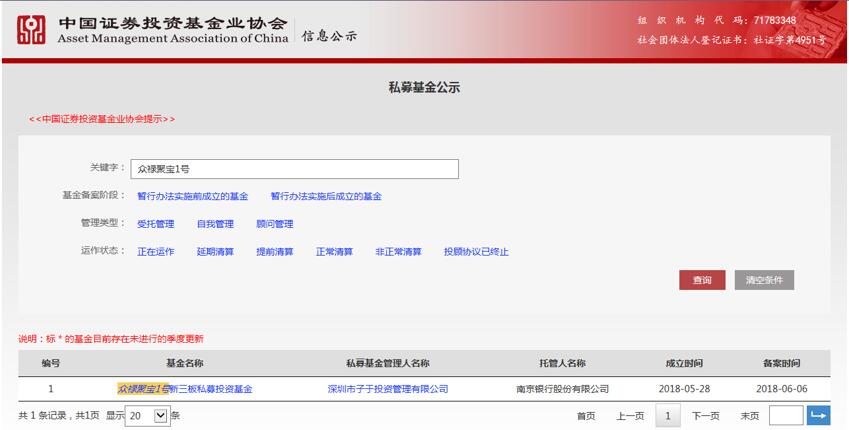
Task: Click the AMAC red logo icon
Action: pyautogui.click(x=31, y=29)
